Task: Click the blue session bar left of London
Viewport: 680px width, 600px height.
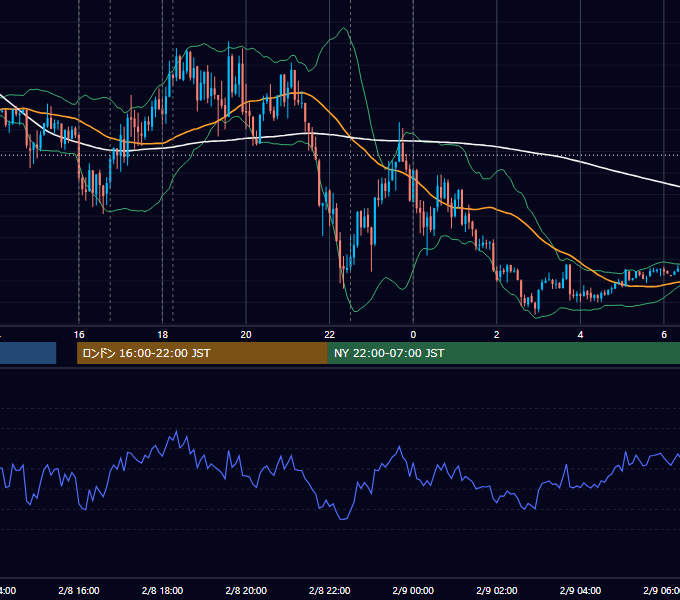Action: pyautogui.click(x=28, y=353)
